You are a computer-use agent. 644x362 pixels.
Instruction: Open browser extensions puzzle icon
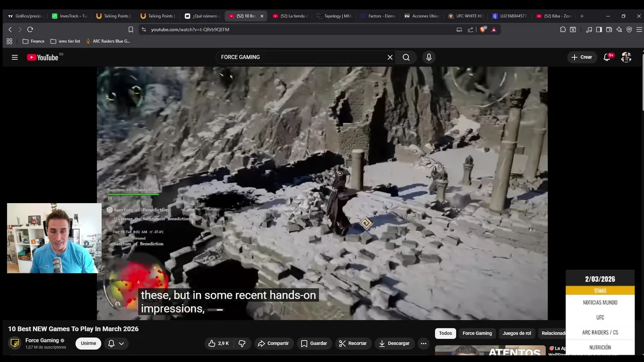coord(562,30)
